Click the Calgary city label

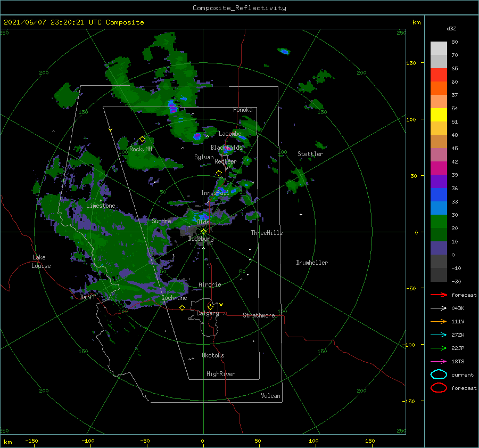click(x=208, y=313)
